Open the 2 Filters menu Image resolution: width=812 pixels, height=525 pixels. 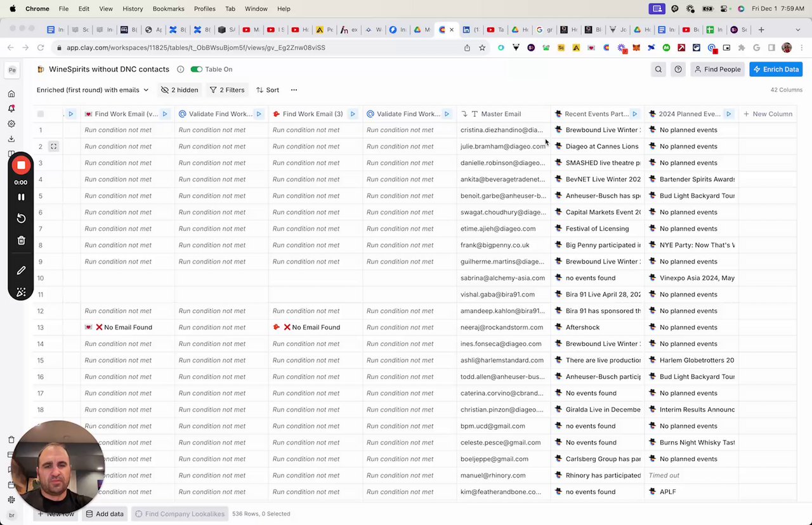227,90
